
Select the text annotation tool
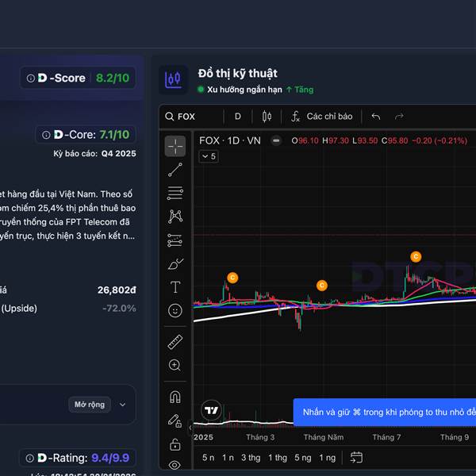[x=175, y=287]
